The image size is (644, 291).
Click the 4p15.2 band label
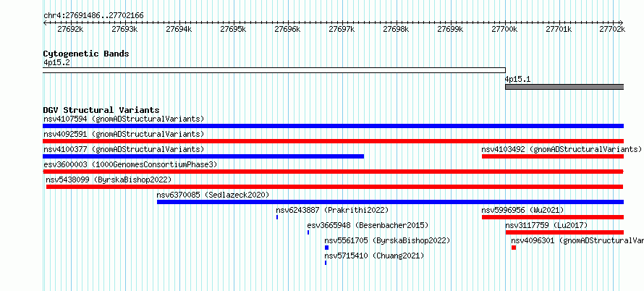(56, 63)
